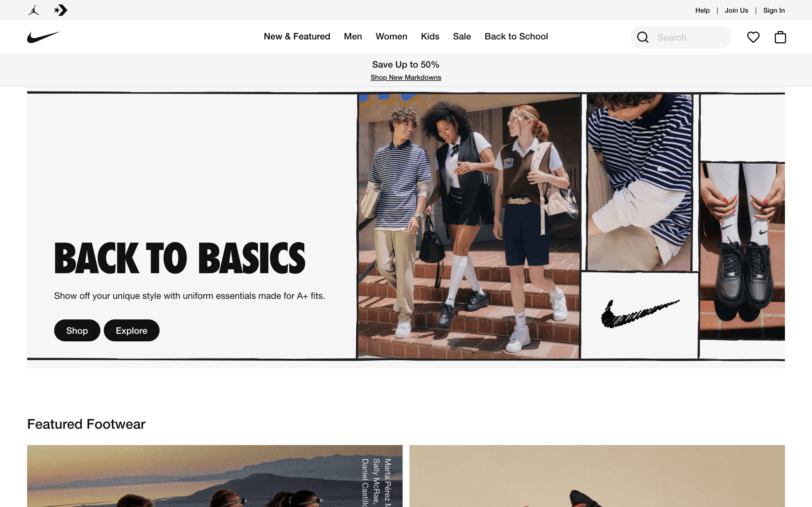Open the Jordan brand logo link

(34, 10)
